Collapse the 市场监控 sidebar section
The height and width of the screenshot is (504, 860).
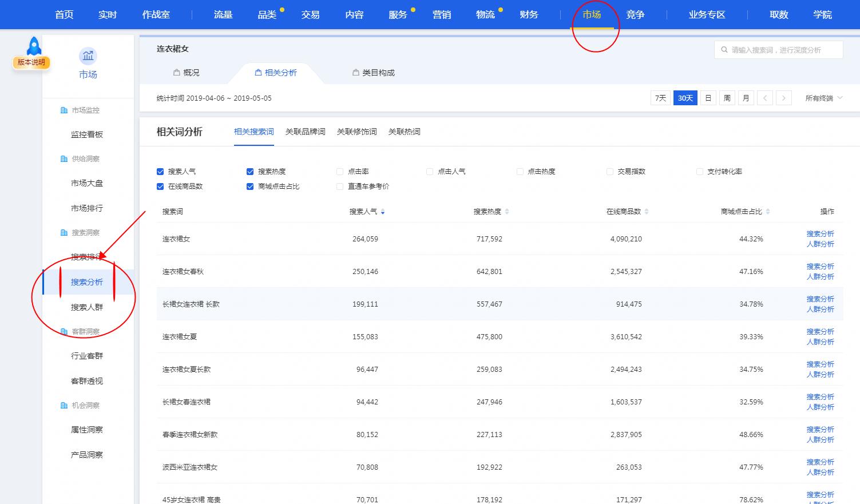point(85,110)
